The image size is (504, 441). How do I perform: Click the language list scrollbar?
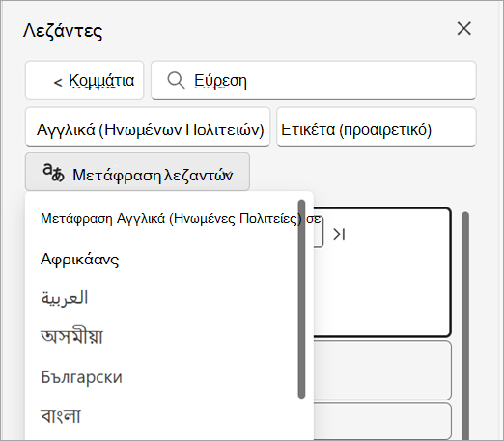pyautogui.click(x=301, y=299)
